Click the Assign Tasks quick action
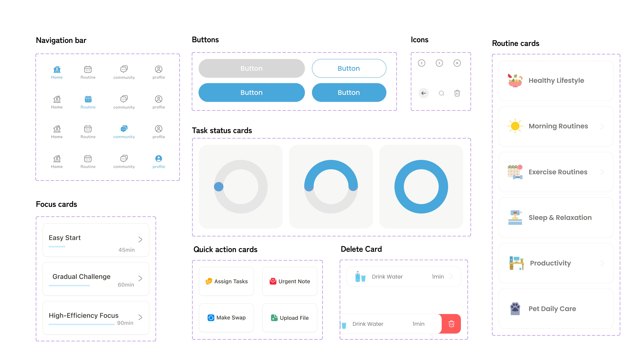The image size is (644, 362). (226, 281)
